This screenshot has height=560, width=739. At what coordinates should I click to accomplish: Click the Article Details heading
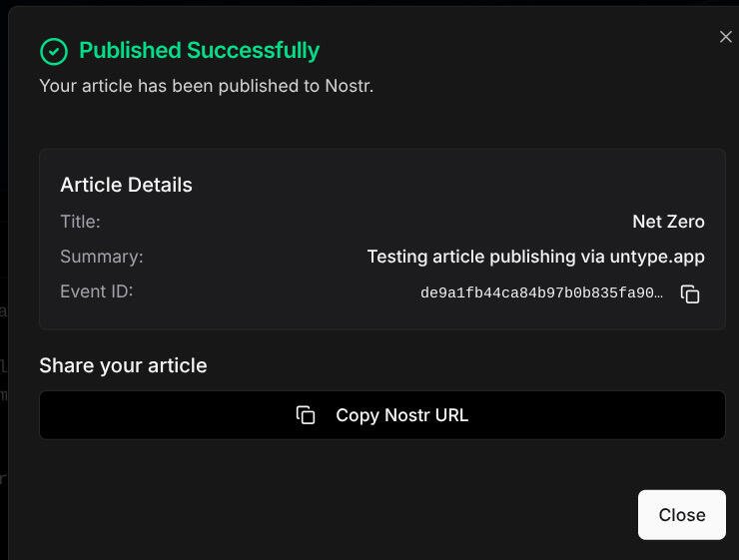pyautogui.click(x=126, y=185)
